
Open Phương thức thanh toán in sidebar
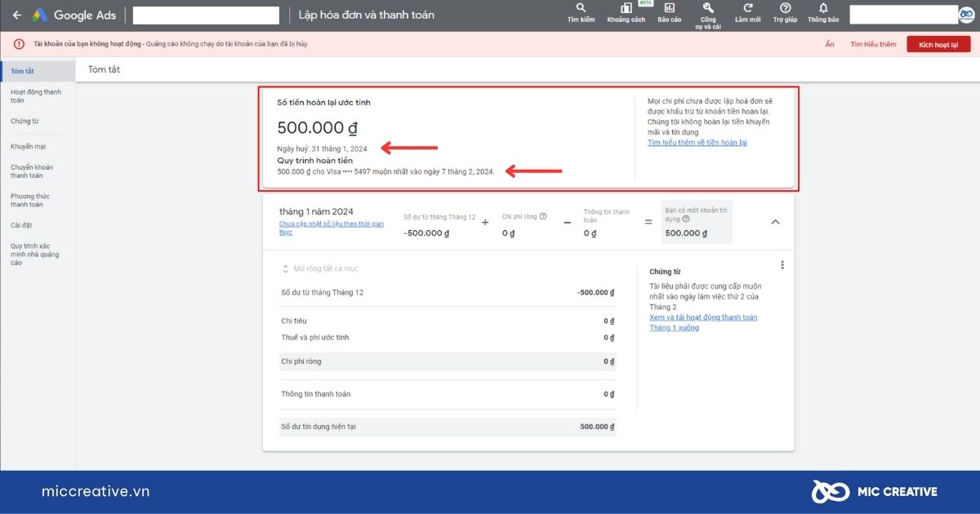point(30,200)
